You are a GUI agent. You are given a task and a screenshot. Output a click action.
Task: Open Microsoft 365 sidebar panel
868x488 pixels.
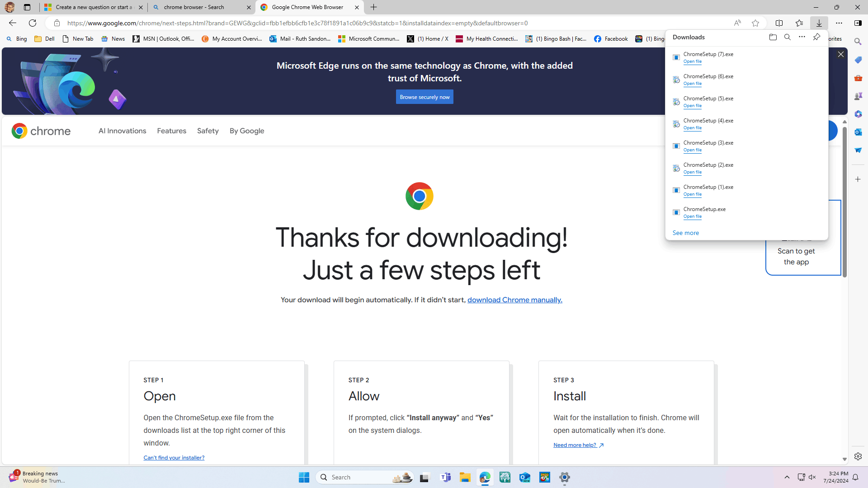click(x=858, y=114)
